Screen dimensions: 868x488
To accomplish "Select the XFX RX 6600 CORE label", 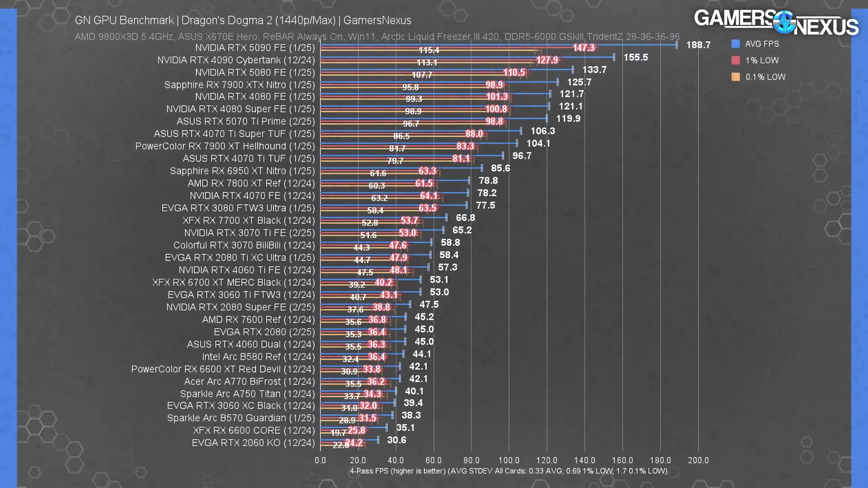I will (253, 431).
